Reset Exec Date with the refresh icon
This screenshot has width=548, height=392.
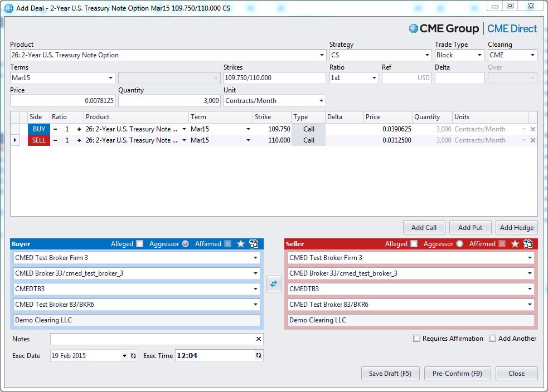(x=133, y=356)
